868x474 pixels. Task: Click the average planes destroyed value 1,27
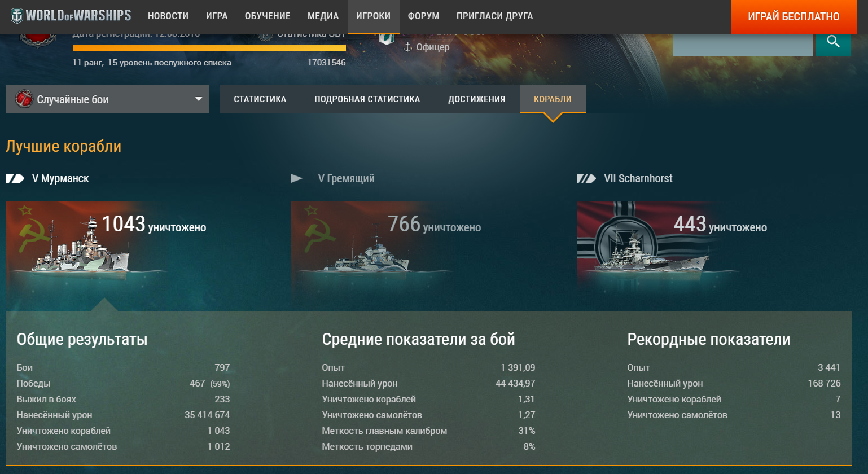[x=527, y=415]
